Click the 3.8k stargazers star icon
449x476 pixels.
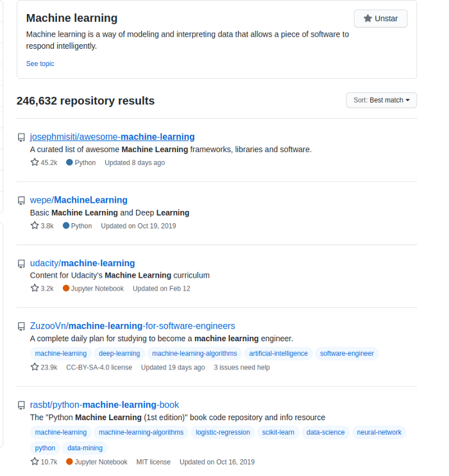(x=35, y=225)
